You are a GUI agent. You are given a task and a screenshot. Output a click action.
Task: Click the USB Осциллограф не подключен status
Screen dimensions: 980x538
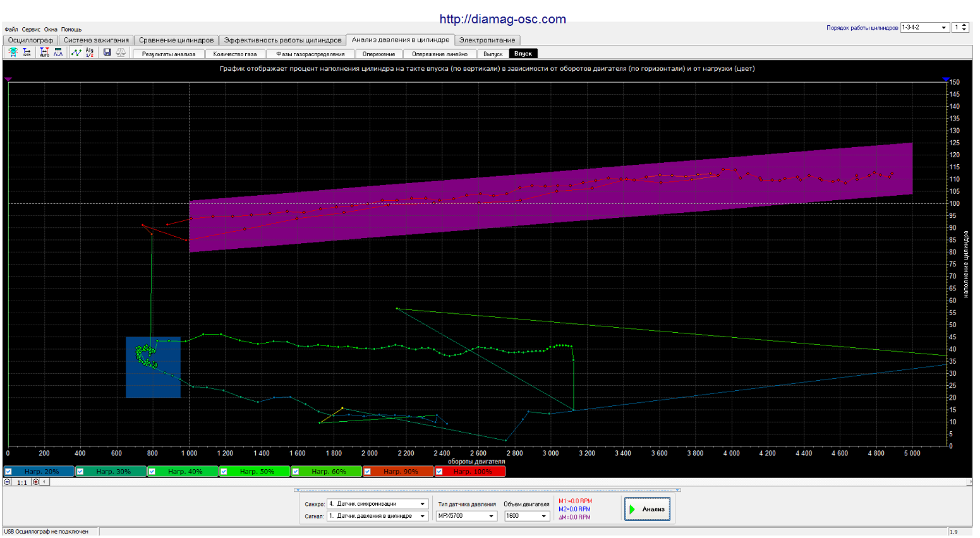[46, 532]
